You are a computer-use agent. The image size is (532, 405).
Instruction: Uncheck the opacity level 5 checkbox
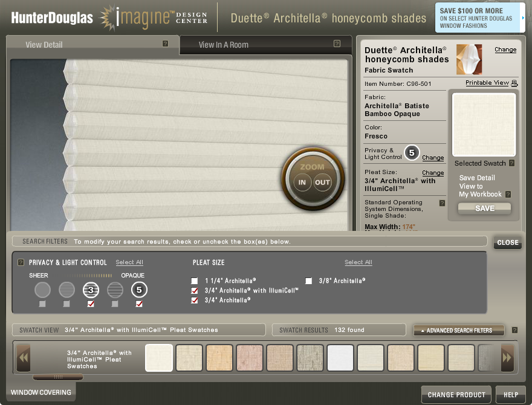(x=139, y=304)
